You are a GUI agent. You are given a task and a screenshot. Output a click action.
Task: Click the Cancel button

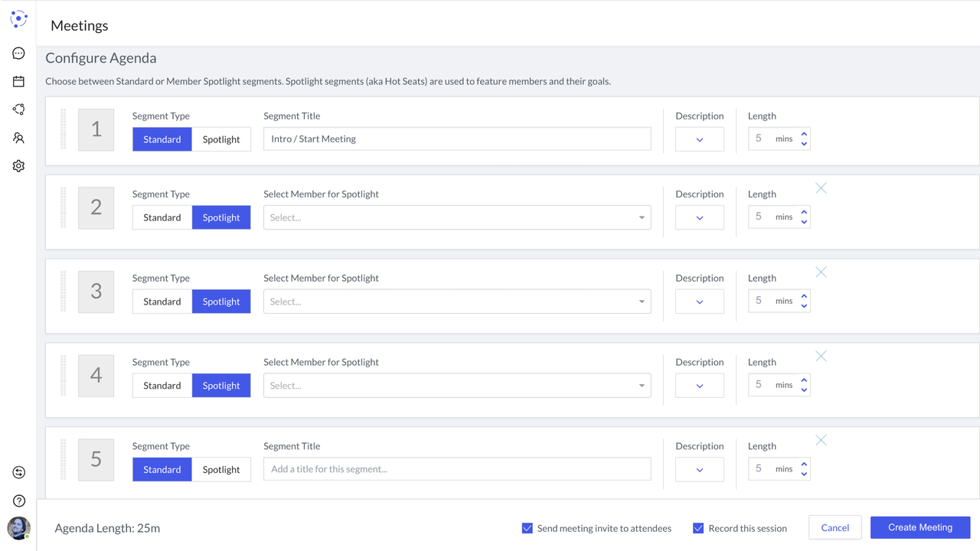point(835,527)
